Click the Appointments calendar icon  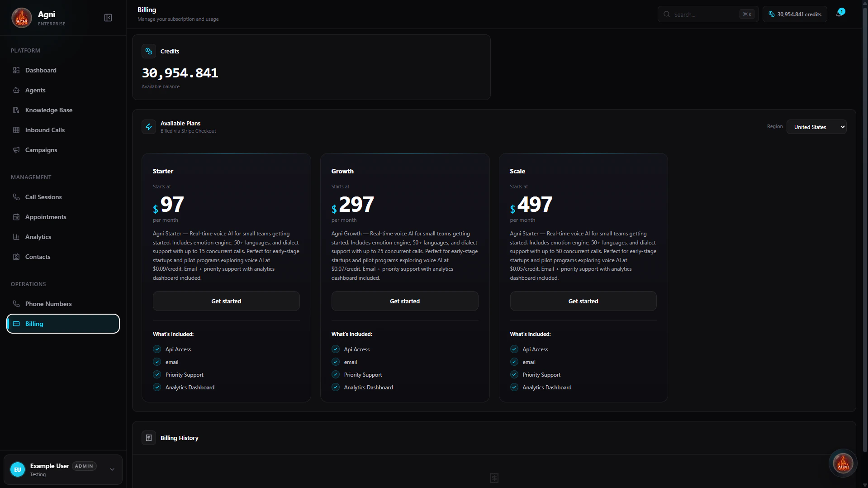tap(16, 217)
